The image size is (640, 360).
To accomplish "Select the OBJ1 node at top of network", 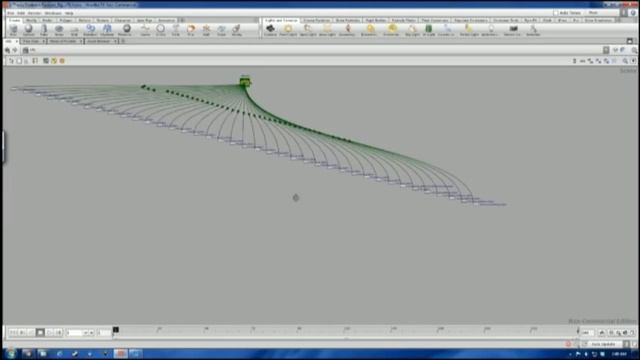I will click(x=245, y=82).
